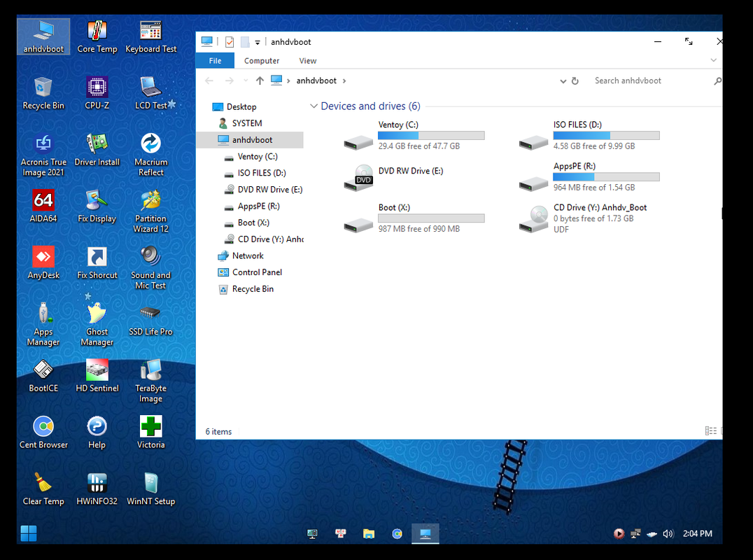Switch to details view layout button
The image size is (753, 560).
click(711, 431)
